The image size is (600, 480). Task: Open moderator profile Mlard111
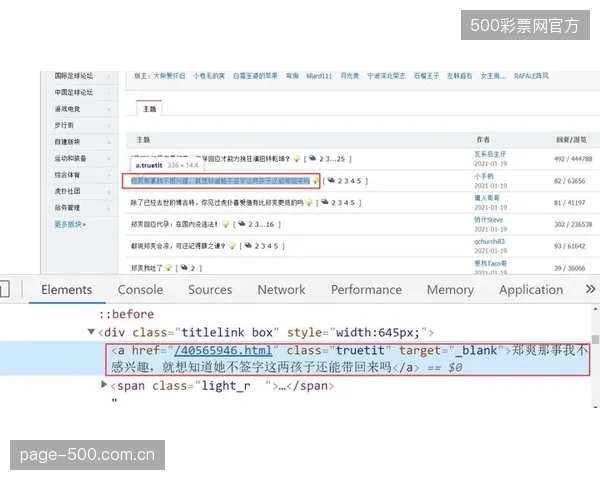click(319, 76)
